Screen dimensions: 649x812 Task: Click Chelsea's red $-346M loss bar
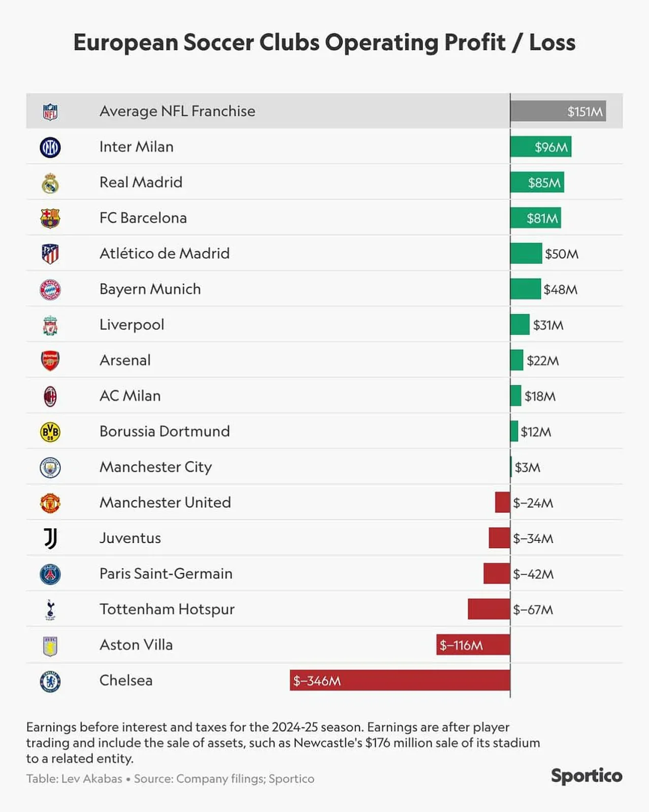[400, 681]
